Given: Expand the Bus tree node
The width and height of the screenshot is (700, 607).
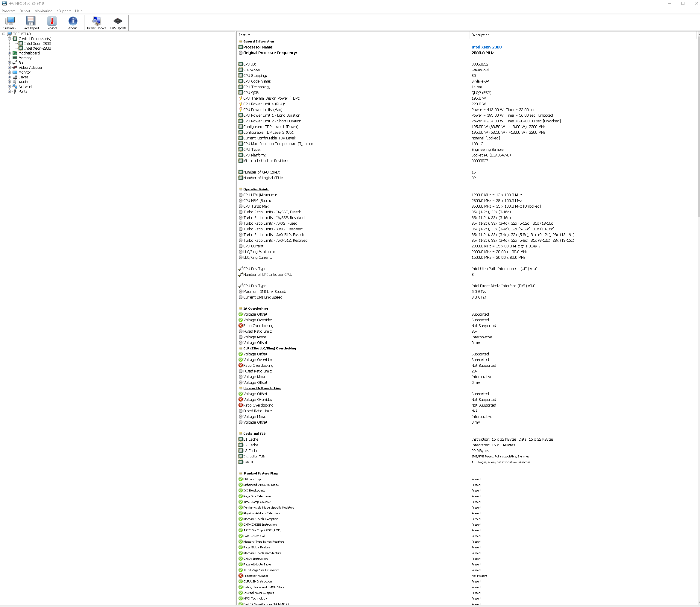Looking at the screenshot, I should (10, 63).
